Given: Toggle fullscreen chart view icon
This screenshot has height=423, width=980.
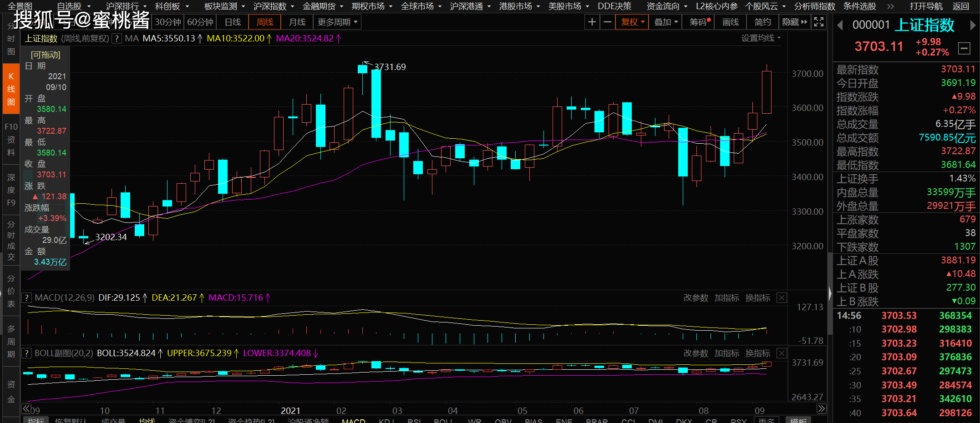Looking at the screenshot, I should click(x=818, y=22).
